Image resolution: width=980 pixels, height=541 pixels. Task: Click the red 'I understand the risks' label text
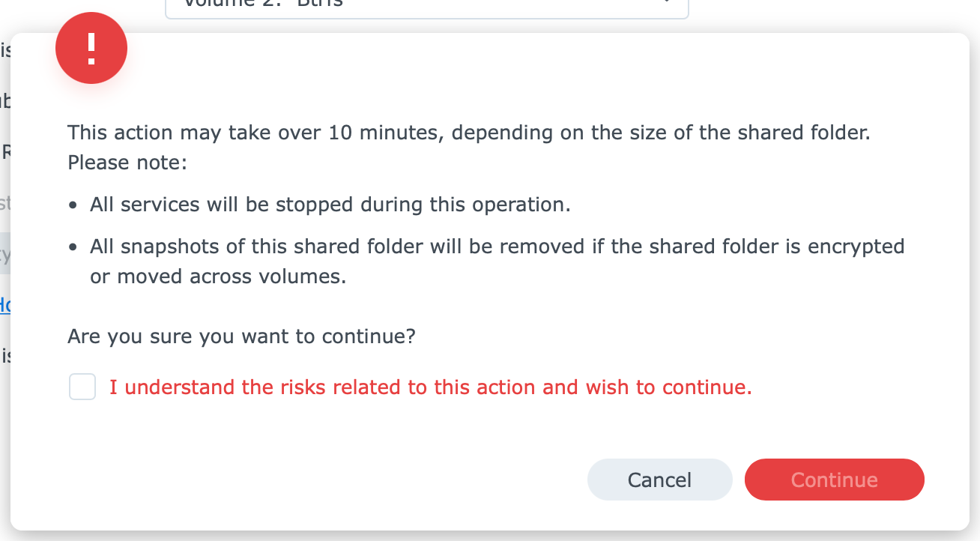pyautogui.click(x=431, y=387)
